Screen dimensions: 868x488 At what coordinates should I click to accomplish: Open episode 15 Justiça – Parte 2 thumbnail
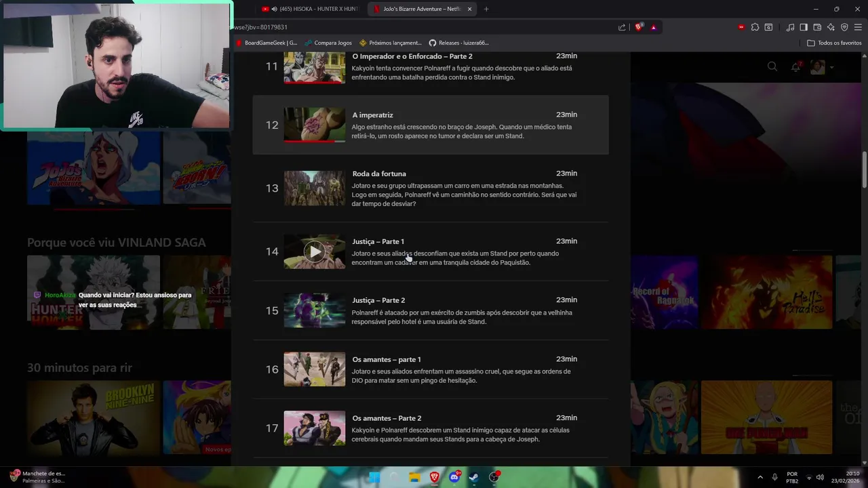315,310
